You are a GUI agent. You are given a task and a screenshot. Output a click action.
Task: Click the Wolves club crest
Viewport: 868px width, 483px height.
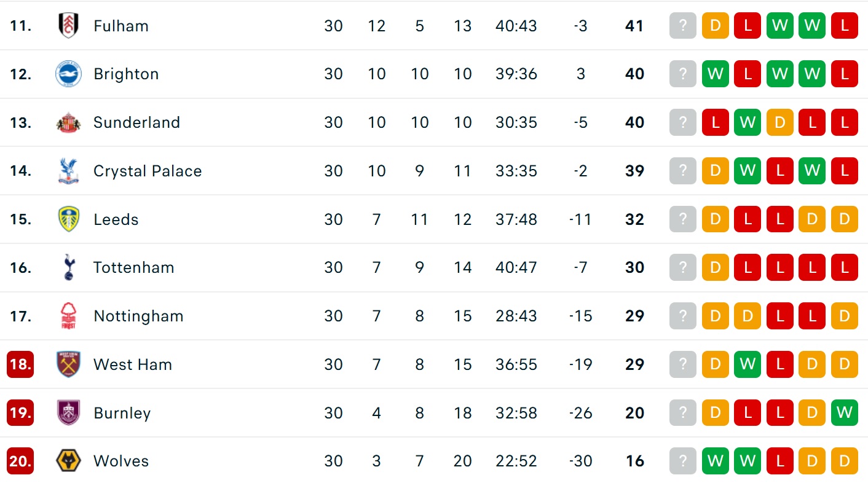tap(68, 461)
